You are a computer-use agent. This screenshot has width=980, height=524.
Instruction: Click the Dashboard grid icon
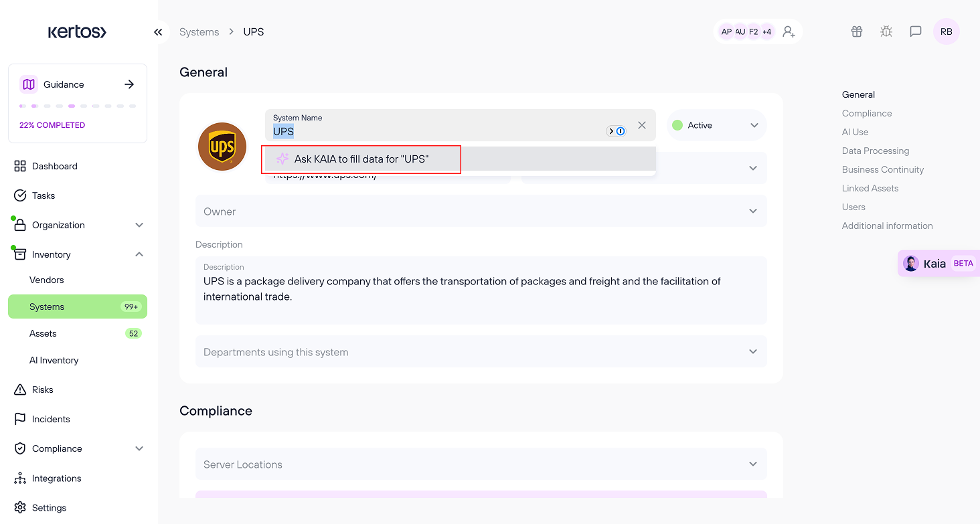coord(20,166)
